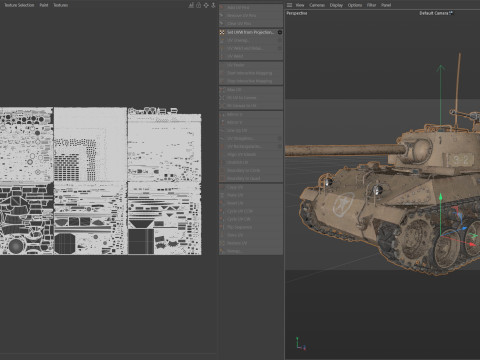The height and width of the screenshot is (360, 480).
Task: Click the world axis indicator in viewport corner
Action: click(301, 344)
